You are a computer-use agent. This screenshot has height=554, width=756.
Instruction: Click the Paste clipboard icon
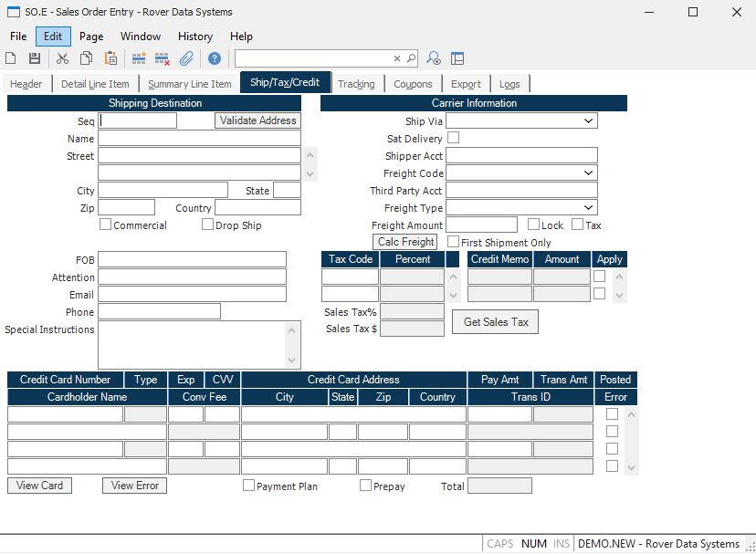[x=110, y=58]
